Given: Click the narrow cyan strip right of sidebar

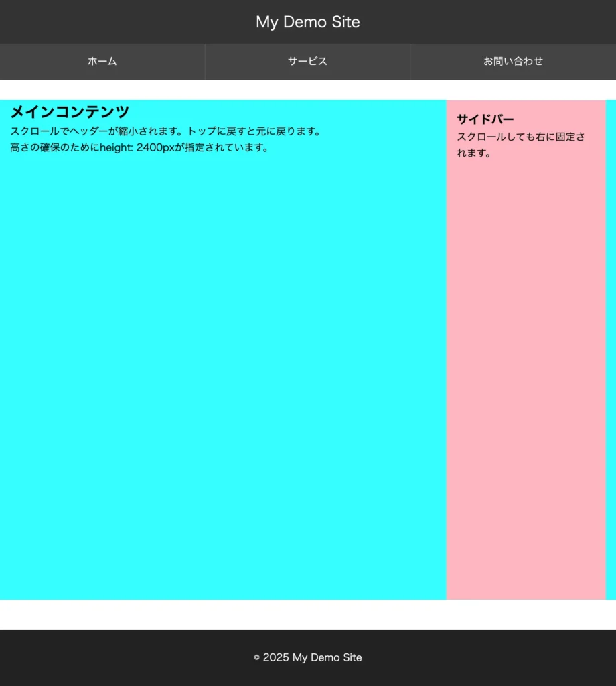Looking at the screenshot, I should click(609, 335).
